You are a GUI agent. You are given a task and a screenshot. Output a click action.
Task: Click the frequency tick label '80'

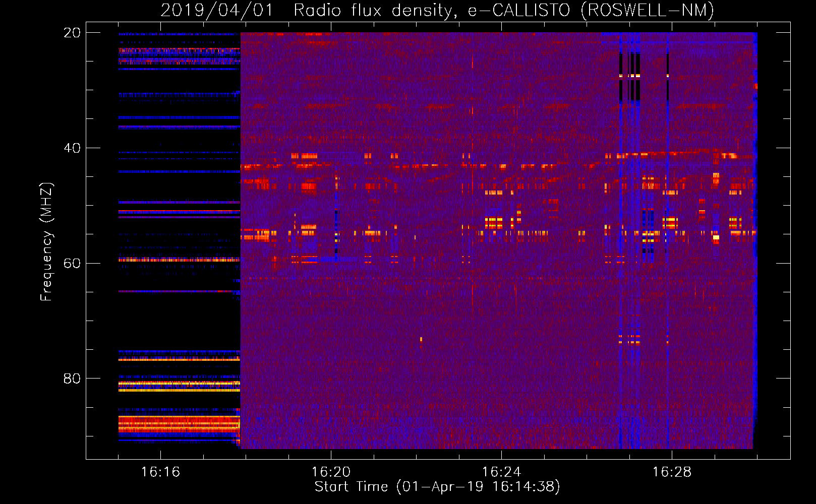click(x=72, y=379)
